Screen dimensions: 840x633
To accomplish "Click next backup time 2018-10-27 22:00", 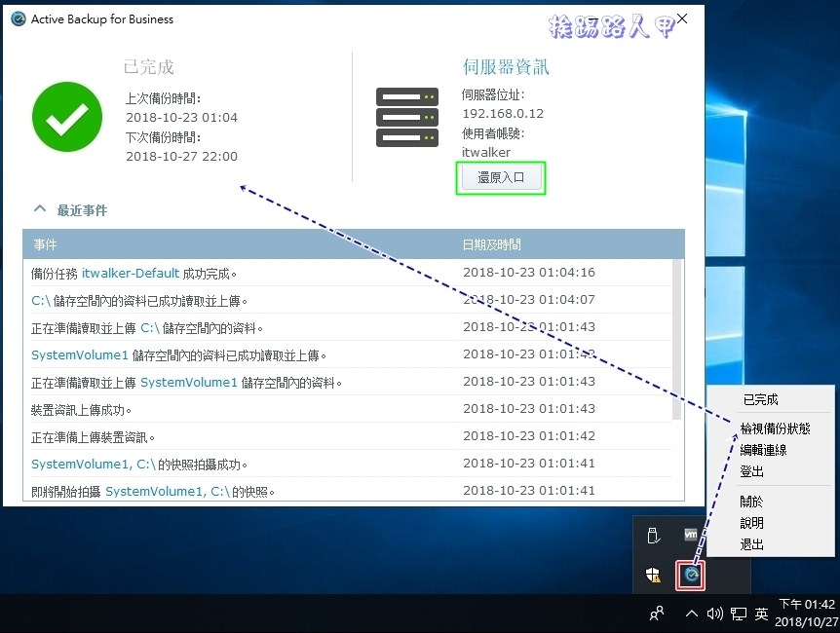I will [x=181, y=157].
